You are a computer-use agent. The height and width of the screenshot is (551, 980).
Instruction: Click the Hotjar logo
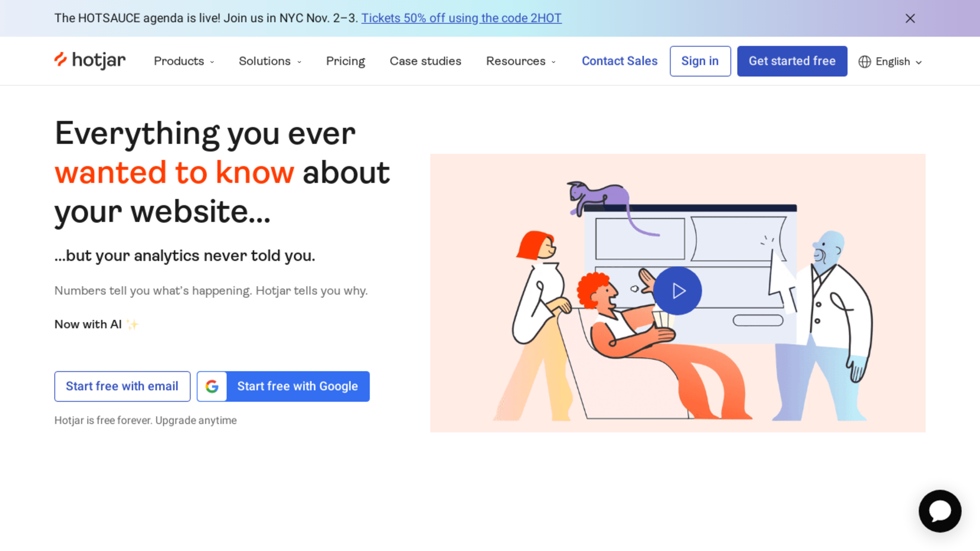coord(90,60)
